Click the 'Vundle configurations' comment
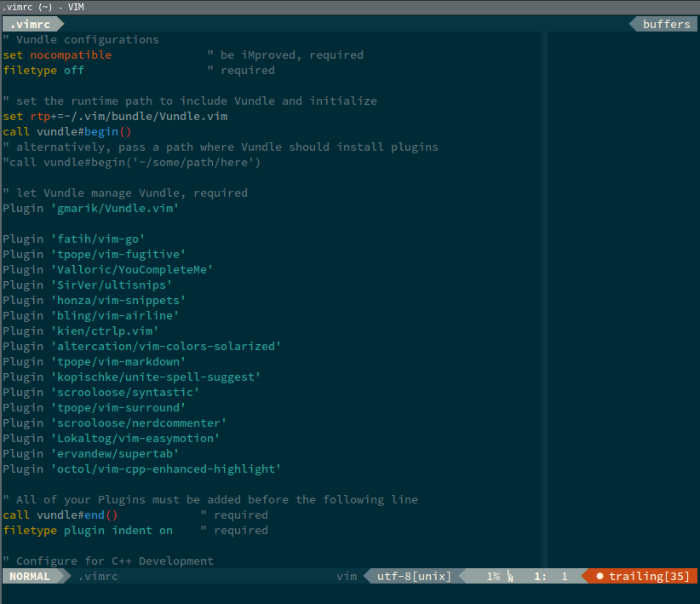The height and width of the screenshot is (604, 700). pos(81,40)
